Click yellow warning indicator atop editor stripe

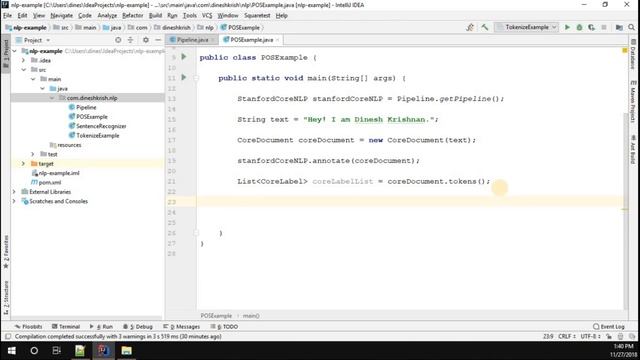point(624,51)
